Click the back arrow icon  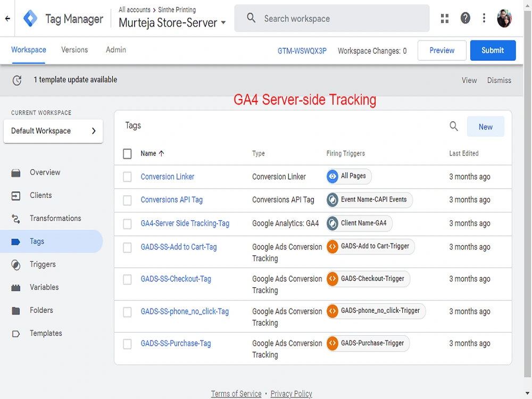[x=7, y=18]
